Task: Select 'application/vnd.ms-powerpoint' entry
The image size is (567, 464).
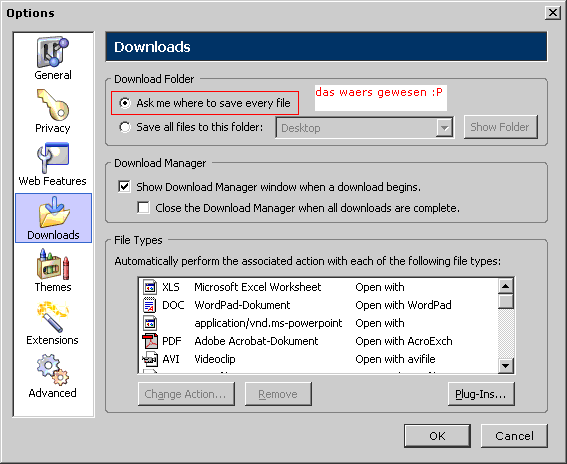Action: [x=268, y=323]
